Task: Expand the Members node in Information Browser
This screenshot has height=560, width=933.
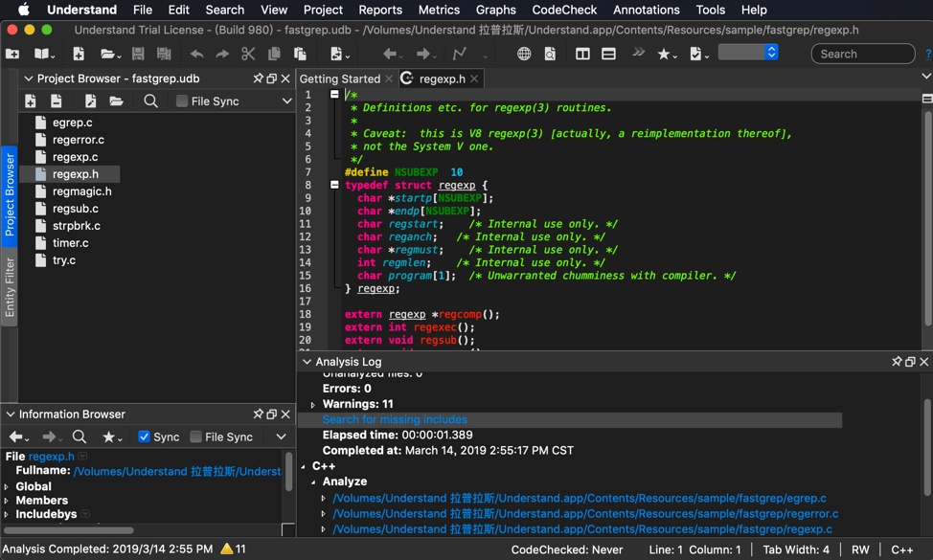Action: click(7, 501)
